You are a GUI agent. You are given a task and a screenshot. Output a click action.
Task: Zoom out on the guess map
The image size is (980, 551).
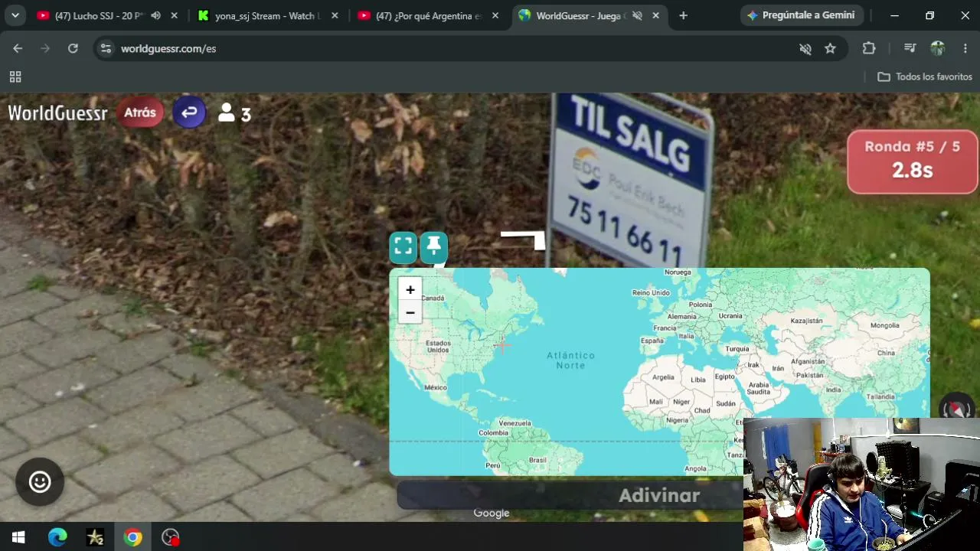tap(410, 312)
